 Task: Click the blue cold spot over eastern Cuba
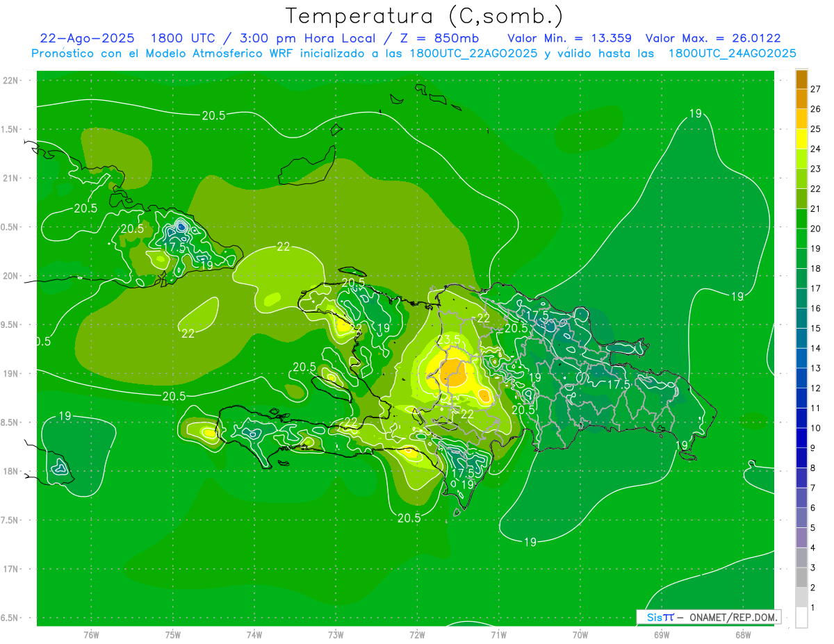[x=181, y=225]
